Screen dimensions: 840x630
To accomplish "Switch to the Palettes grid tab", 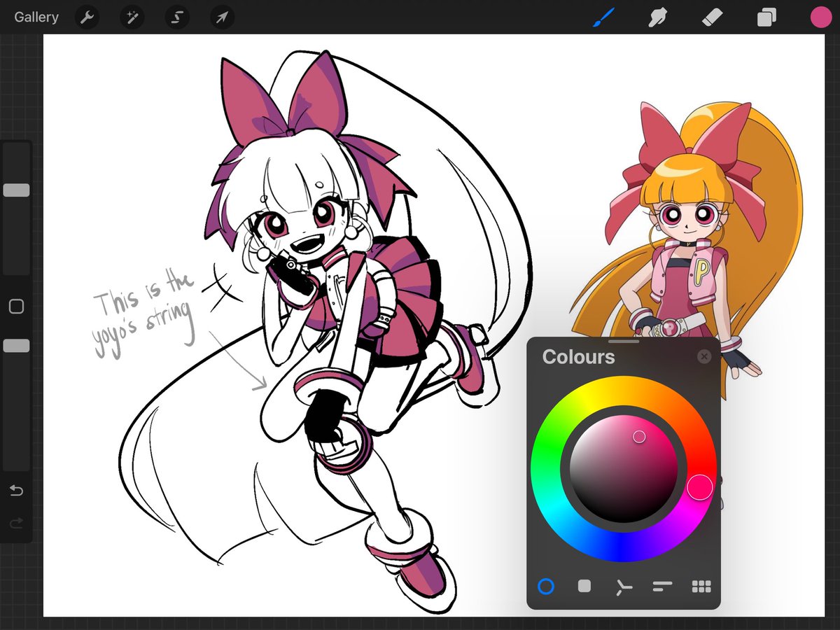I will tap(701, 587).
